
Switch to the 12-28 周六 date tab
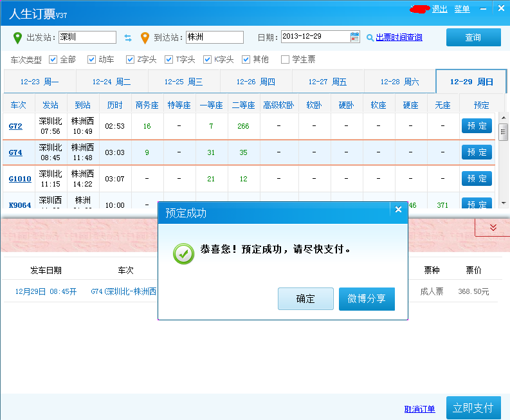pos(400,82)
